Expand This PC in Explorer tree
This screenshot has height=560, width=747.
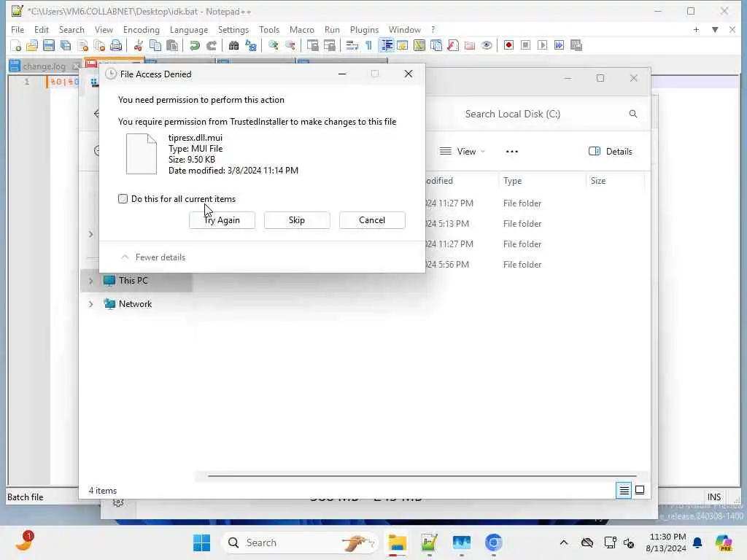90,281
